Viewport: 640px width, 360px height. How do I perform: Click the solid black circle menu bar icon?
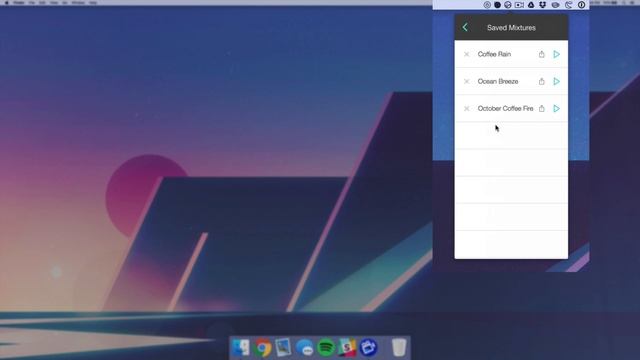[497, 5]
